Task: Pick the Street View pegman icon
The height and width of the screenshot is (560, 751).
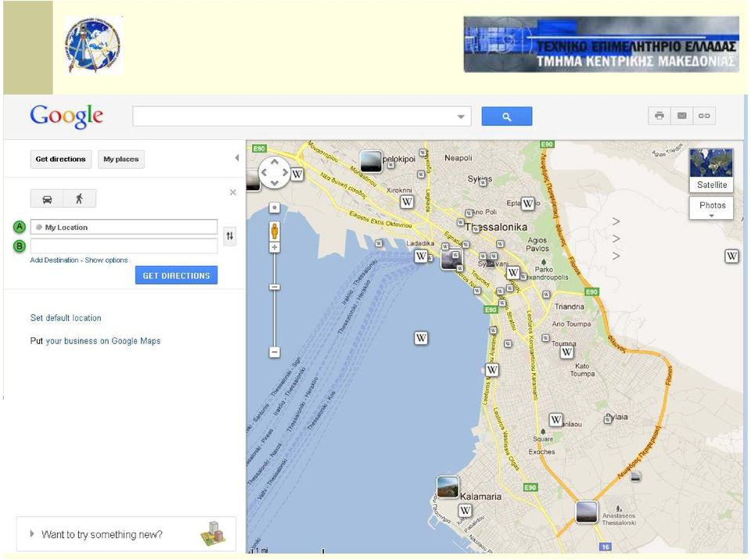Action: tap(275, 232)
